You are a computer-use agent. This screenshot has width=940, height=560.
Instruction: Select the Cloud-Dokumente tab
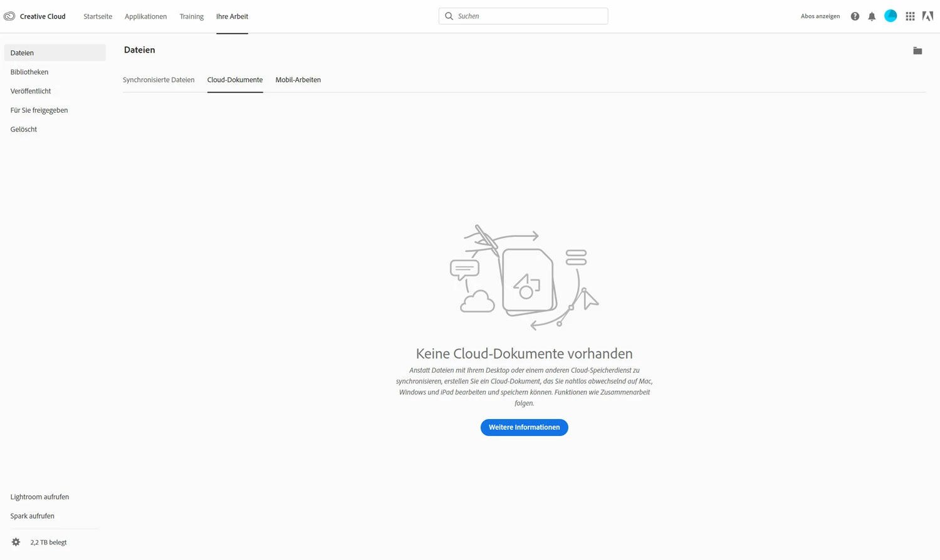(235, 80)
